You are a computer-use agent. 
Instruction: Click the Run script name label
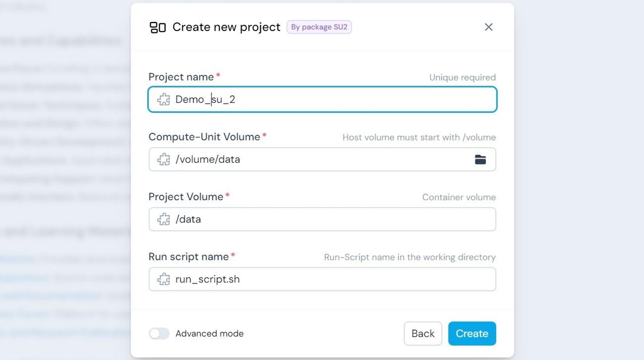(x=189, y=257)
